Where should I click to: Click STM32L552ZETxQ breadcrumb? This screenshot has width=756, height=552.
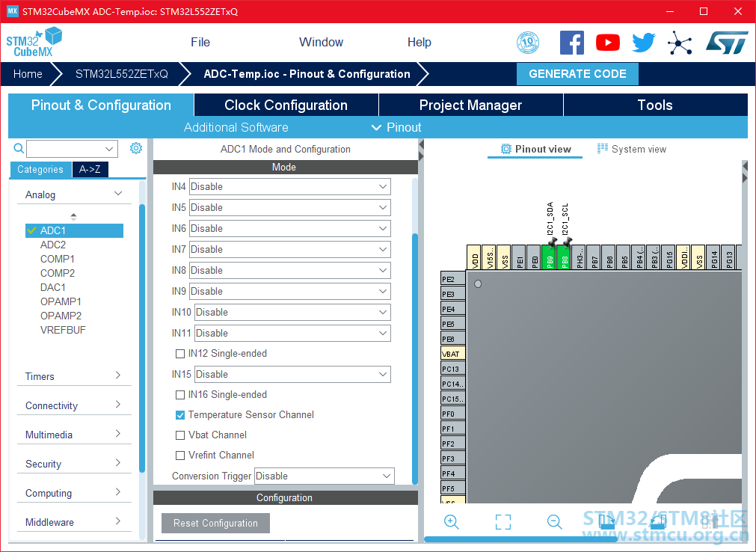point(121,74)
